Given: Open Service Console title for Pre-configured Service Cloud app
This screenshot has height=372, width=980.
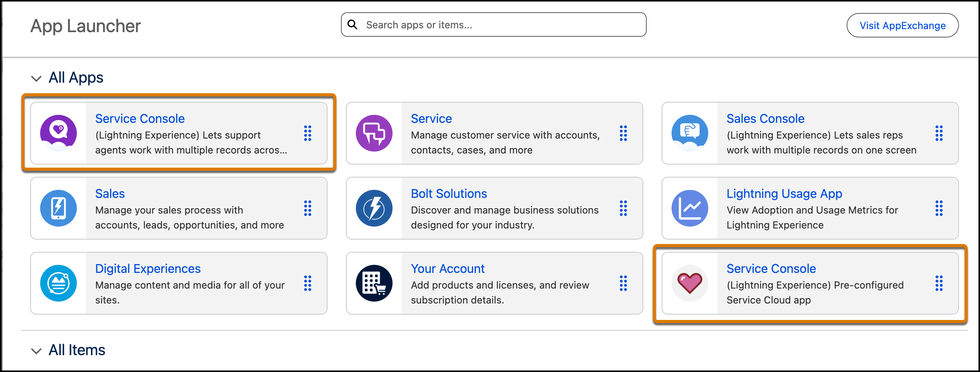Looking at the screenshot, I should 771,269.
